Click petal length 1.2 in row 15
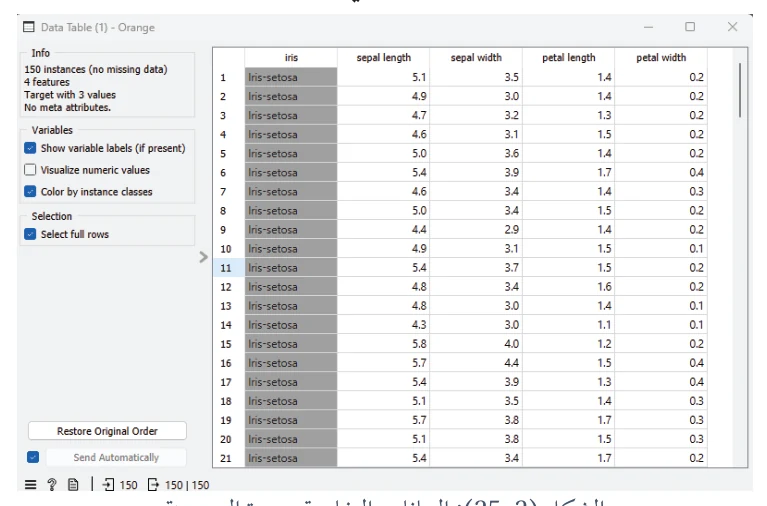The width and height of the screenshot is (767, 506). (568, 344)
